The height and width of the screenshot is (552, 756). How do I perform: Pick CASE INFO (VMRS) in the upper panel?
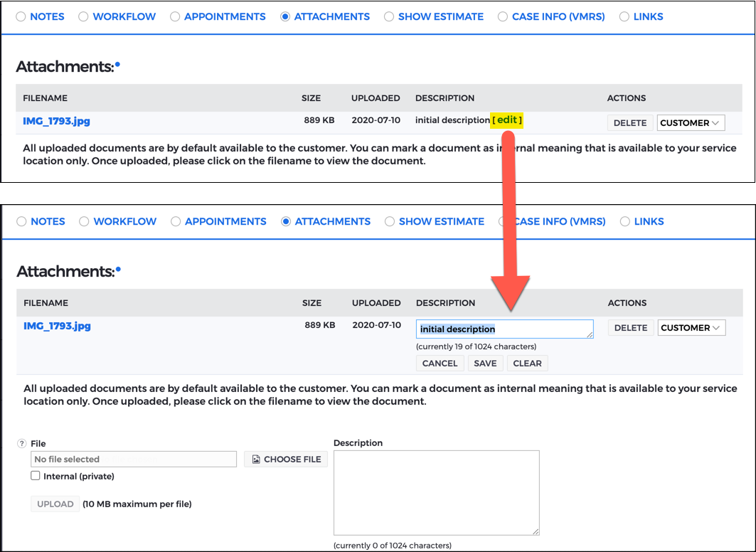[x=503, y=16]
